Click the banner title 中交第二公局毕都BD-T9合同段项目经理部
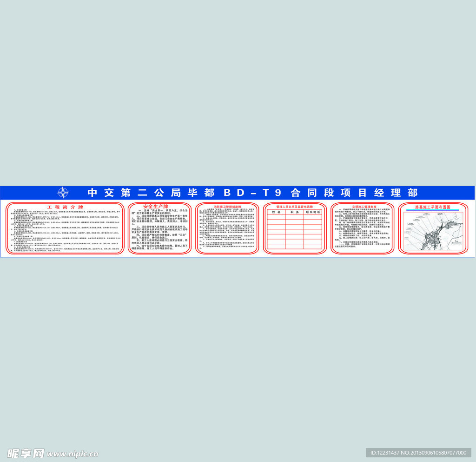Viewport: 476px width, 462px height. point(252,193)
